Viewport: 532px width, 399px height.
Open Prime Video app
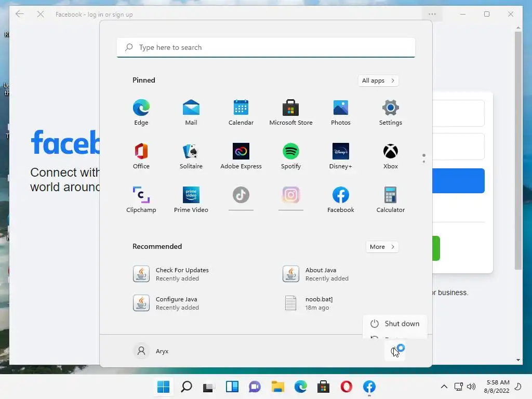(x=191, y=199)
